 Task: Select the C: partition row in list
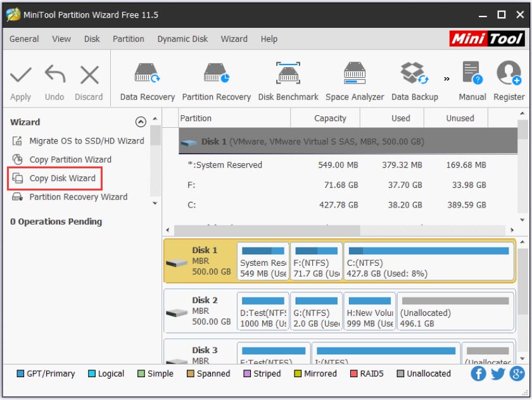pyautogui.click(x=348, y=204)
